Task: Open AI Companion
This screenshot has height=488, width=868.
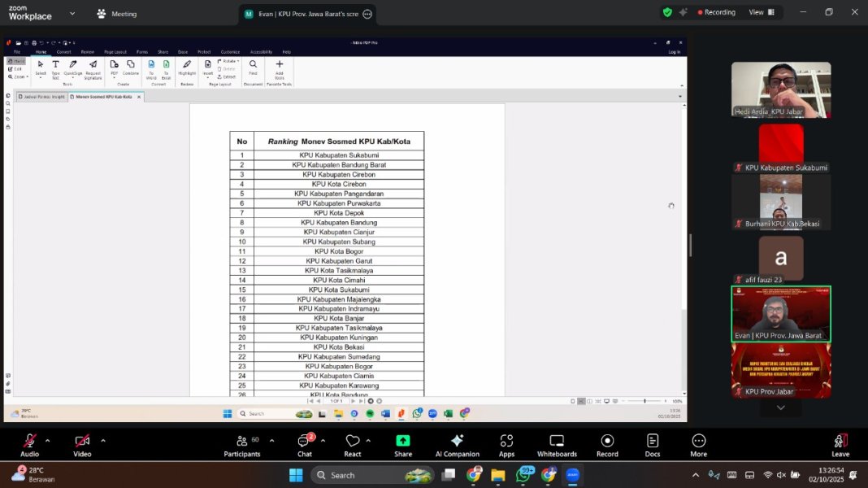Action: 457,445
